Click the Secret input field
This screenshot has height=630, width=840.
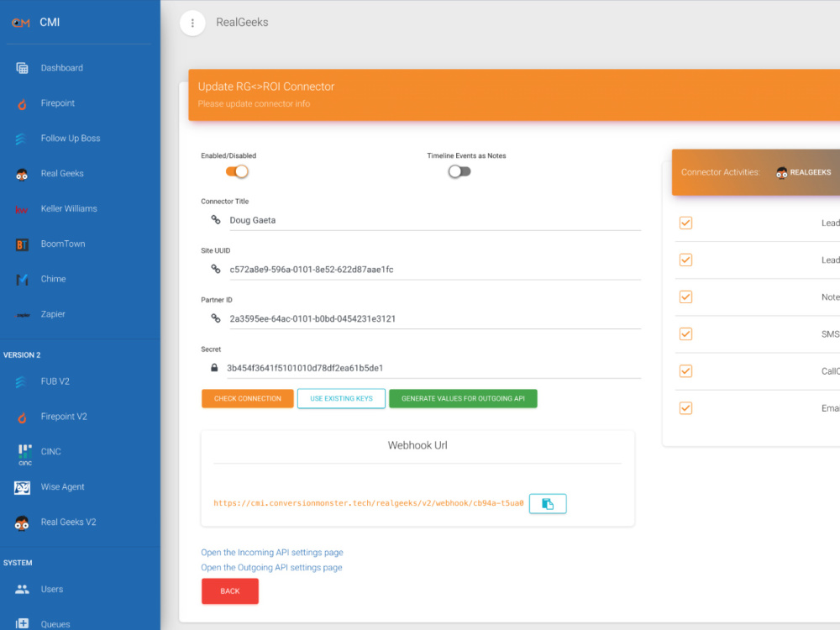pyautogui.click(x=433, y=368)
